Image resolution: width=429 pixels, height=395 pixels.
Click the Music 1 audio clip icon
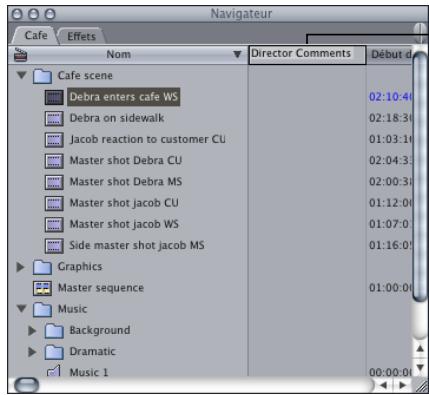(54, 371)
